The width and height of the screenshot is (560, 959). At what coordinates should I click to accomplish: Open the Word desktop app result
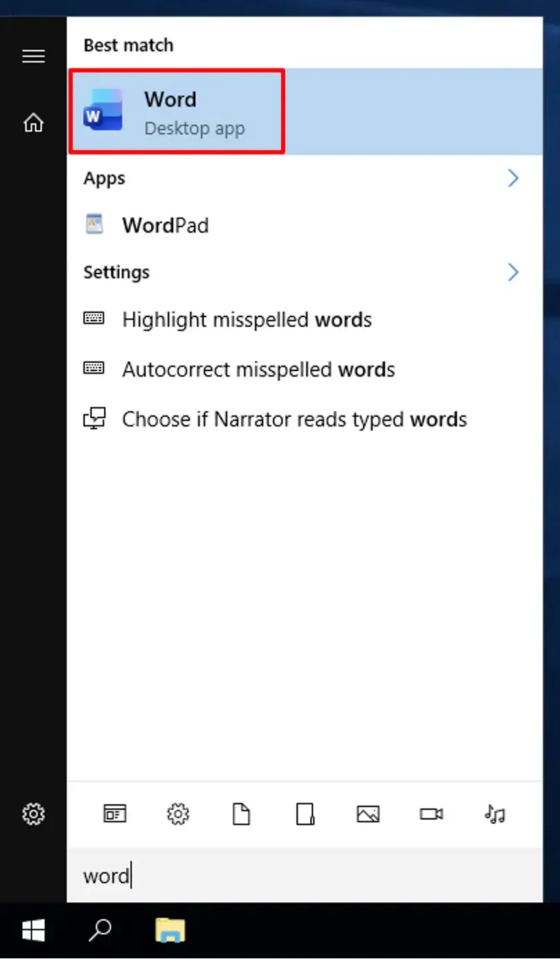[x=177, y=111]
